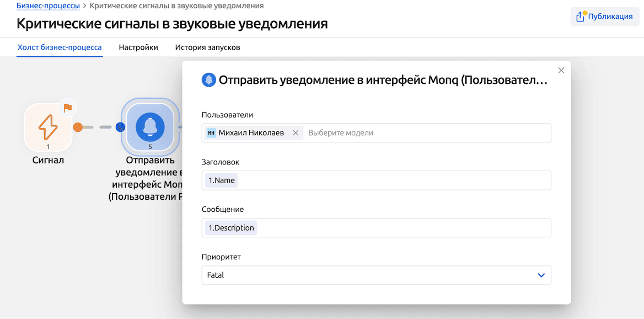The height and width of the screenshot is (319, 644).
Task: Click the plus on the bell node's edge
Action: (179, 127)
